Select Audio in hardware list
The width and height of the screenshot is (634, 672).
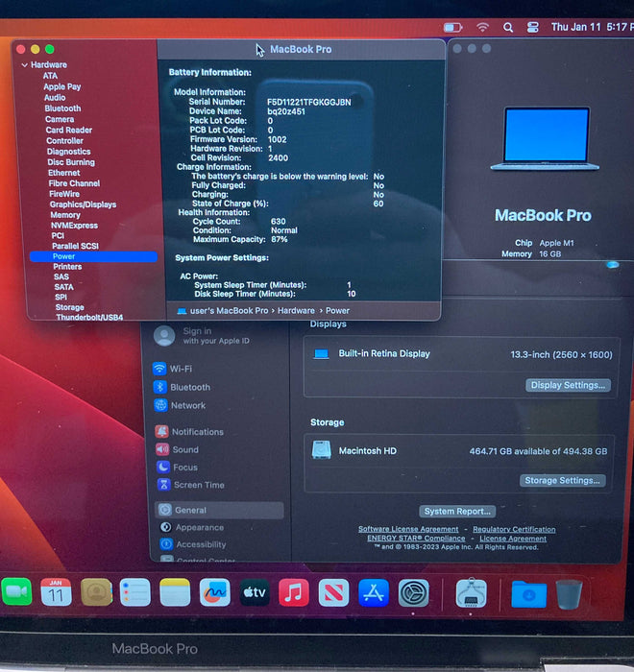[55, 98]
